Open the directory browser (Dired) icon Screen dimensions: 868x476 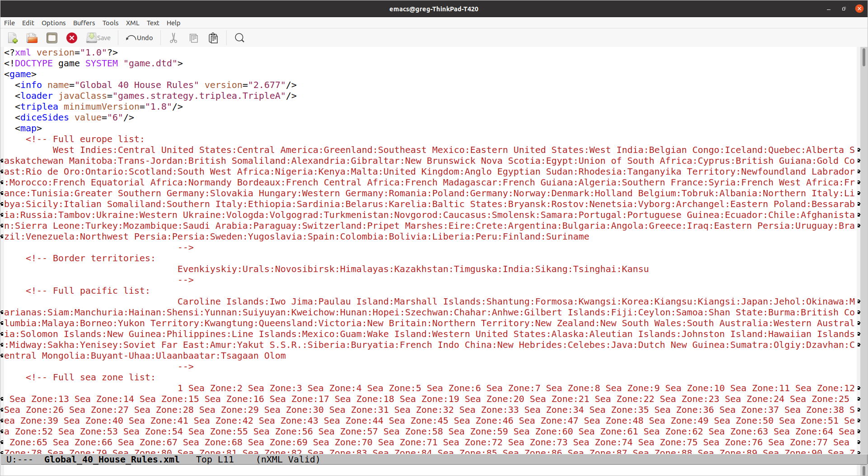[52, 38]
